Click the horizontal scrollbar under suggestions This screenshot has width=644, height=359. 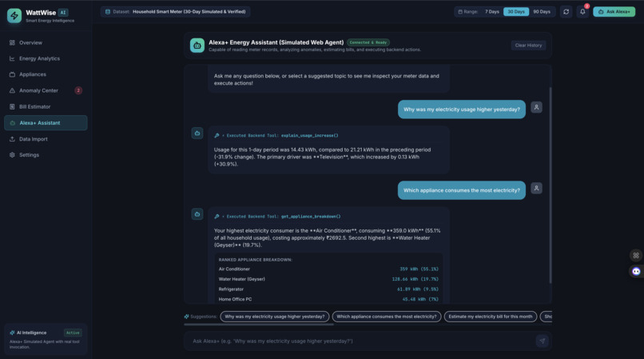coord(259,325)
